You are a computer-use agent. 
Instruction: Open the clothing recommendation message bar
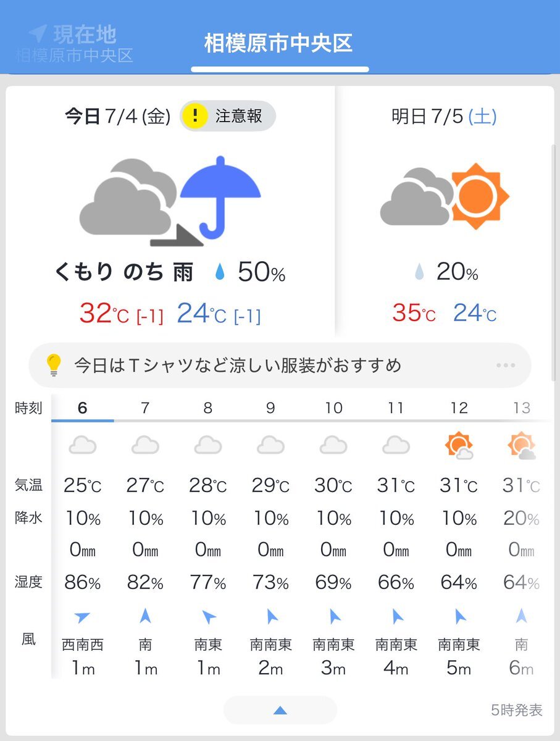click(280, 366)
